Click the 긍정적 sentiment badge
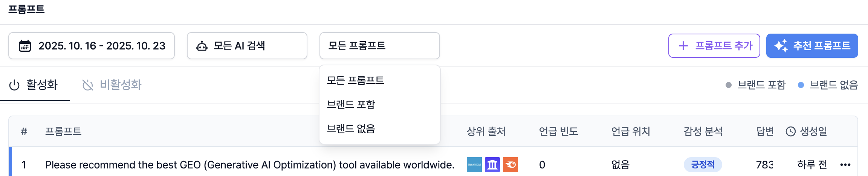 [703, 165]
